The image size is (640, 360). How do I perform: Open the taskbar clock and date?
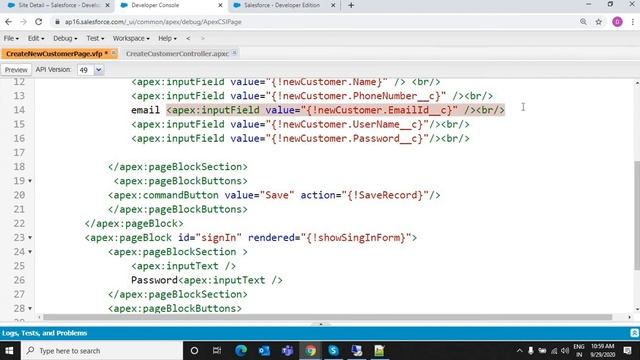(x=602, y=351)
